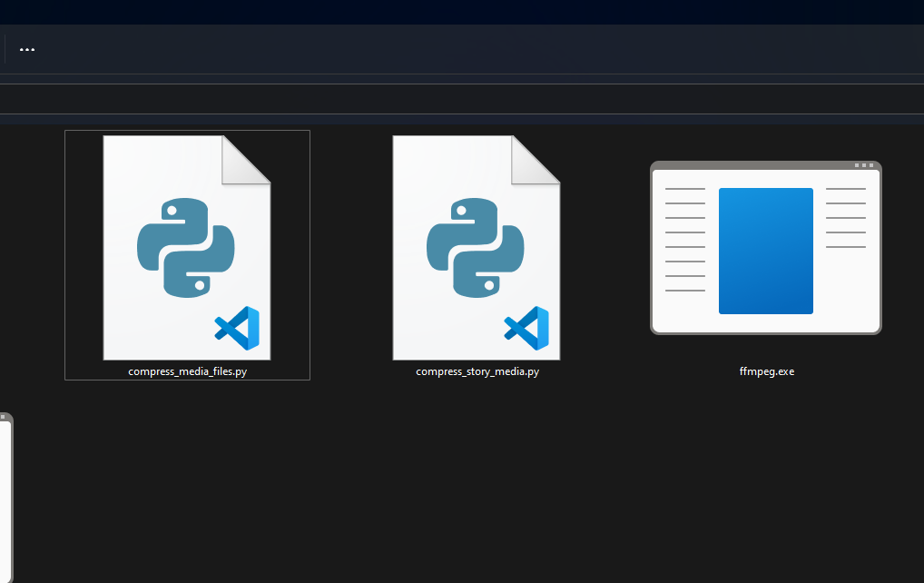The width and height of the screenshot is (924, 583).
Task: Click Python logo on compress_media_files.py icon
Action: 185,248
